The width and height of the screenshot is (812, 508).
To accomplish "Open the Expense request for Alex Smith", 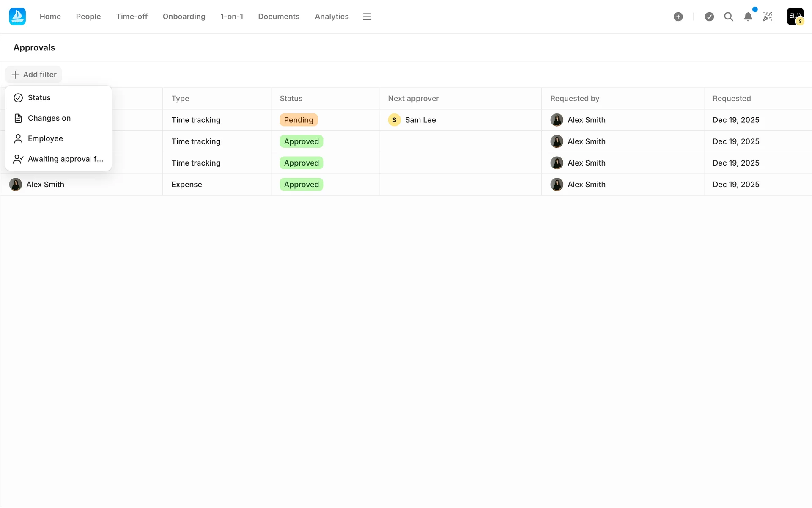I will 187,185.
